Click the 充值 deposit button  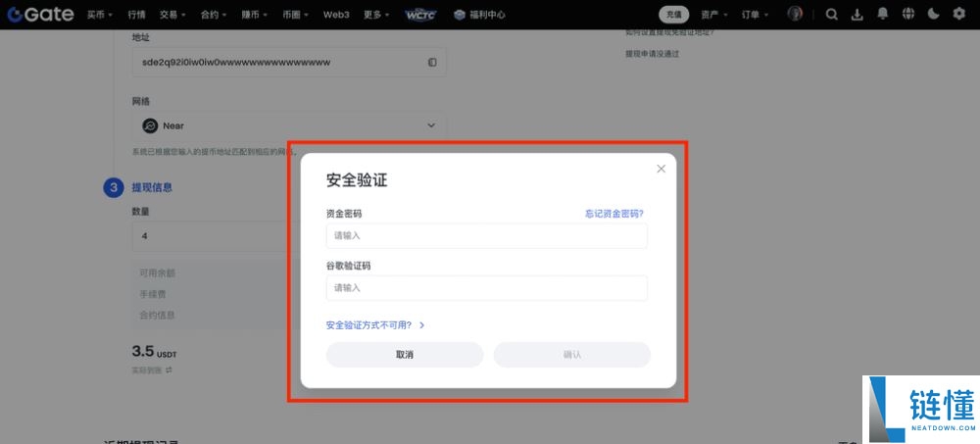coord(674,15)
